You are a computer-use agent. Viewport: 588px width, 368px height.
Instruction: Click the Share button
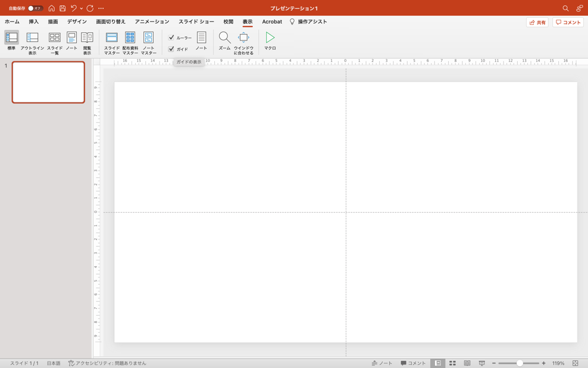tap(537, 23)
